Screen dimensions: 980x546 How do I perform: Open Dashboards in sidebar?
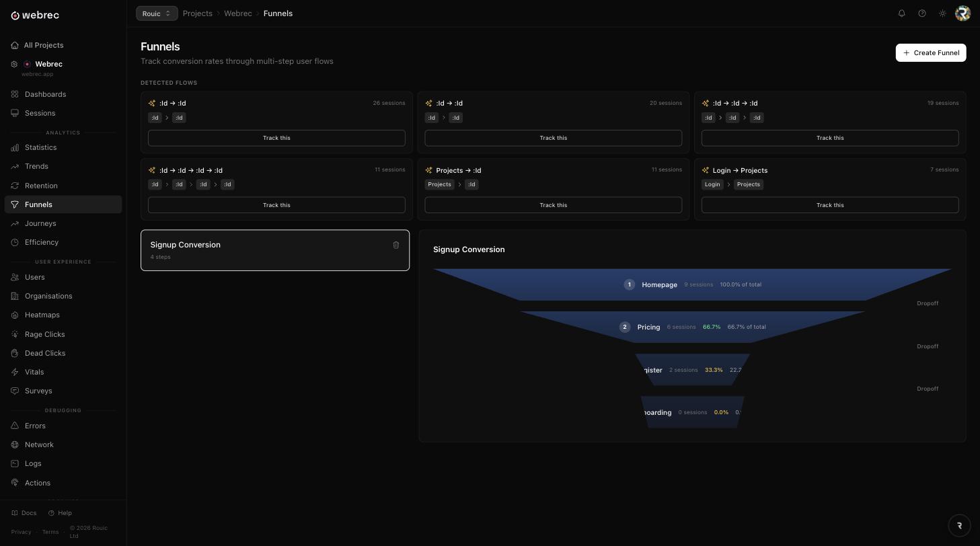tap(63, 94)
